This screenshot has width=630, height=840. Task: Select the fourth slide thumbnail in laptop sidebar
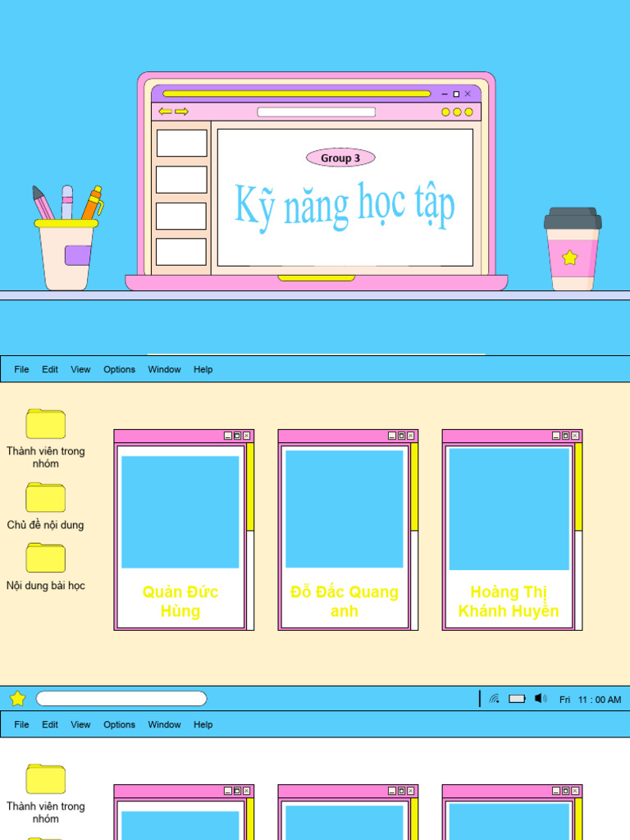pyautogui.click(x=181, y=252)
